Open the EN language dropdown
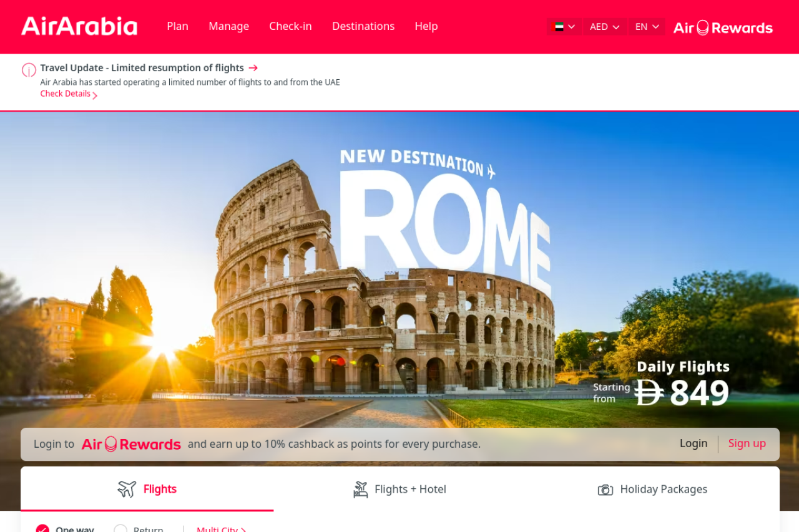799x532 pixels. tap(647, 27)
